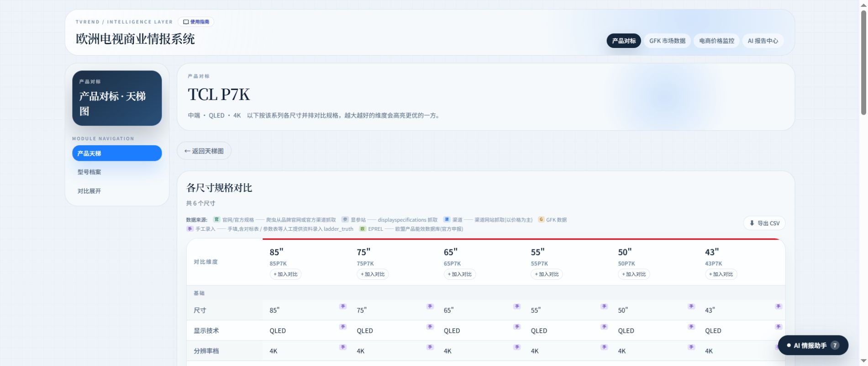Click the 手工录入 legend icon
This screenshot has width=868, height=366.
(x=190, y=228)
